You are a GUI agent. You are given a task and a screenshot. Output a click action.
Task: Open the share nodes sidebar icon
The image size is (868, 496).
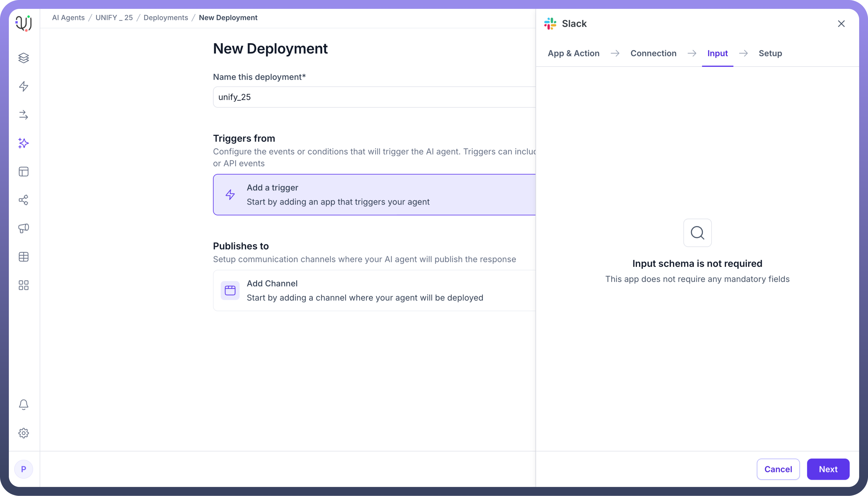23,200
